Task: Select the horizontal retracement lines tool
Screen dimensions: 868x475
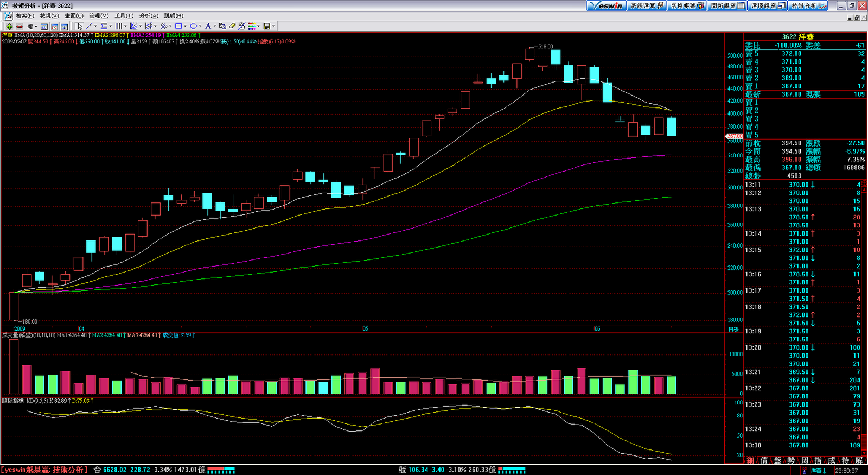Action: click(x=104, y=26)
